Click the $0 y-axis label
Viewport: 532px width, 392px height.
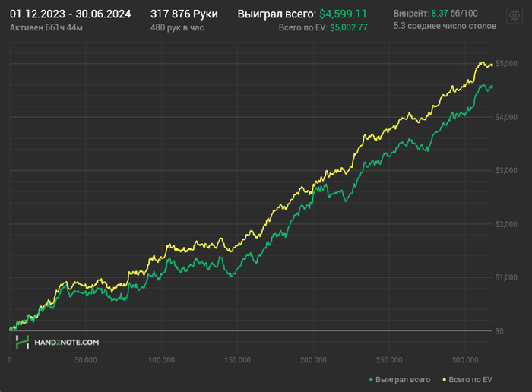click(x=499, y=331)
